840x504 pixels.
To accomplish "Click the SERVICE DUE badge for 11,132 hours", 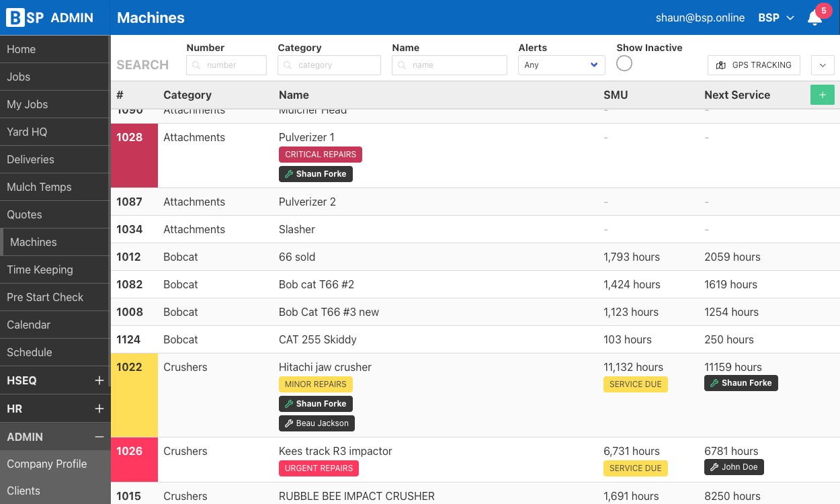I will 636,384.
